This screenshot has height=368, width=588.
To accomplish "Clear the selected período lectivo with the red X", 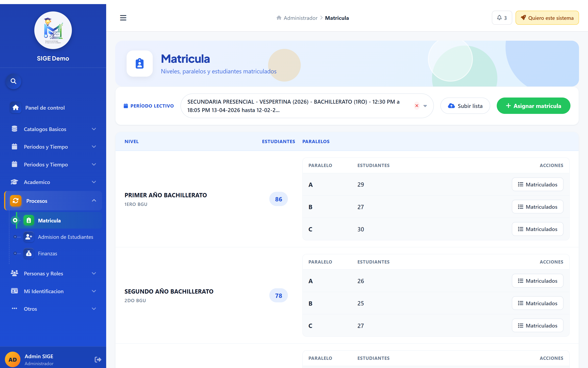I will 417,106.
